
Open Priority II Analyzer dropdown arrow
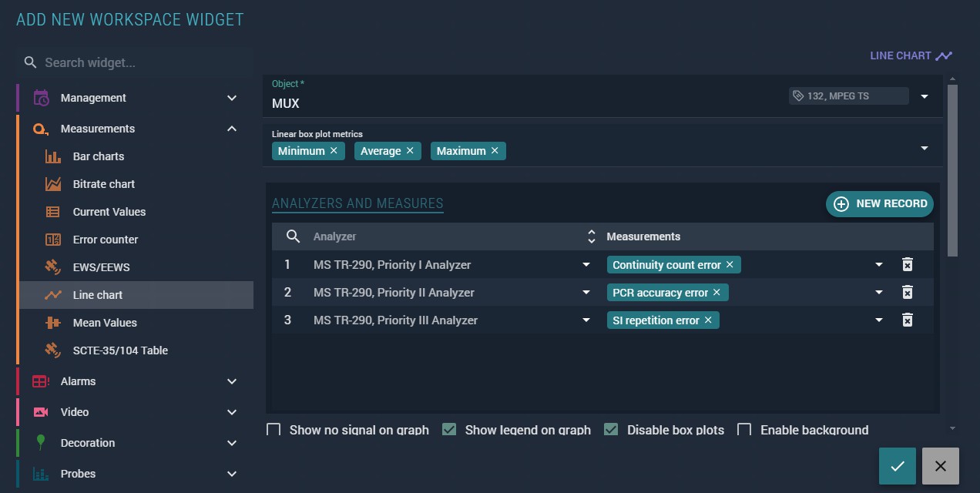tap(586, 293)
